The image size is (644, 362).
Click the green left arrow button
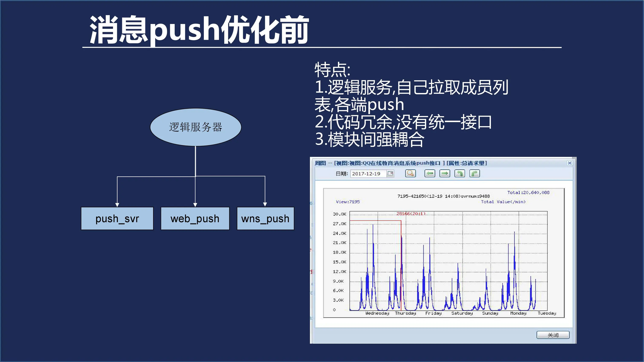tap(430, 173)
